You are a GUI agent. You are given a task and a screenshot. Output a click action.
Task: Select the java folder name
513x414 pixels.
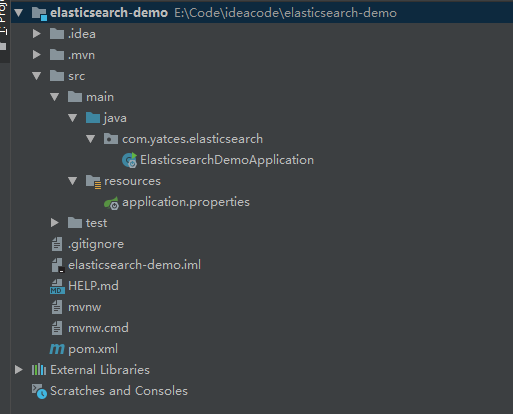click(x=115, y=118)
